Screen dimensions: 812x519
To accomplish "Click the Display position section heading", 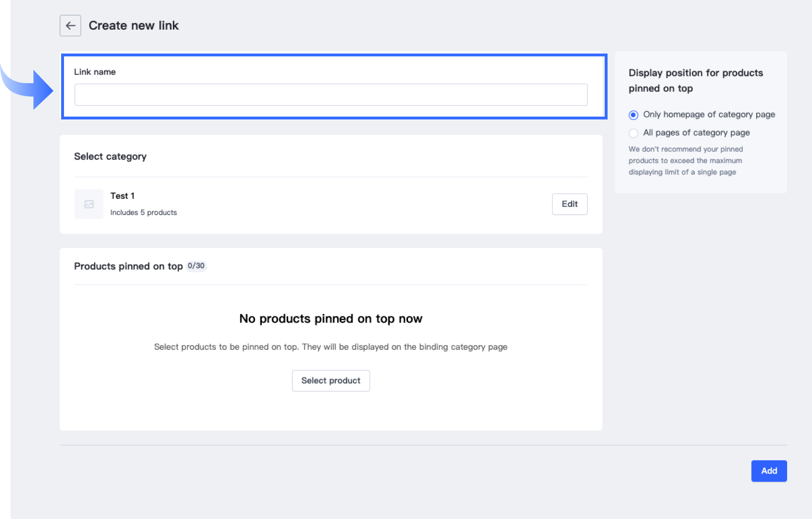I will click(x=695, y=80).
